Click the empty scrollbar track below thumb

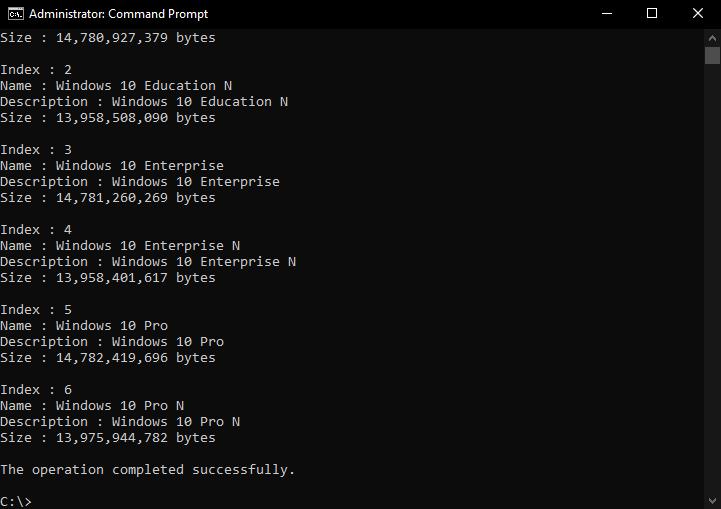712,276
